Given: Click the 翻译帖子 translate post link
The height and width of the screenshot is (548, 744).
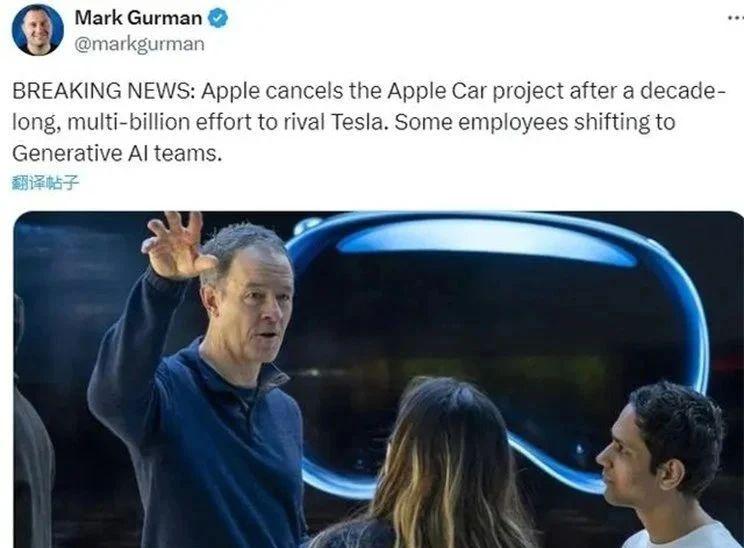Looking at the screenshot, I should click(45, 183).
